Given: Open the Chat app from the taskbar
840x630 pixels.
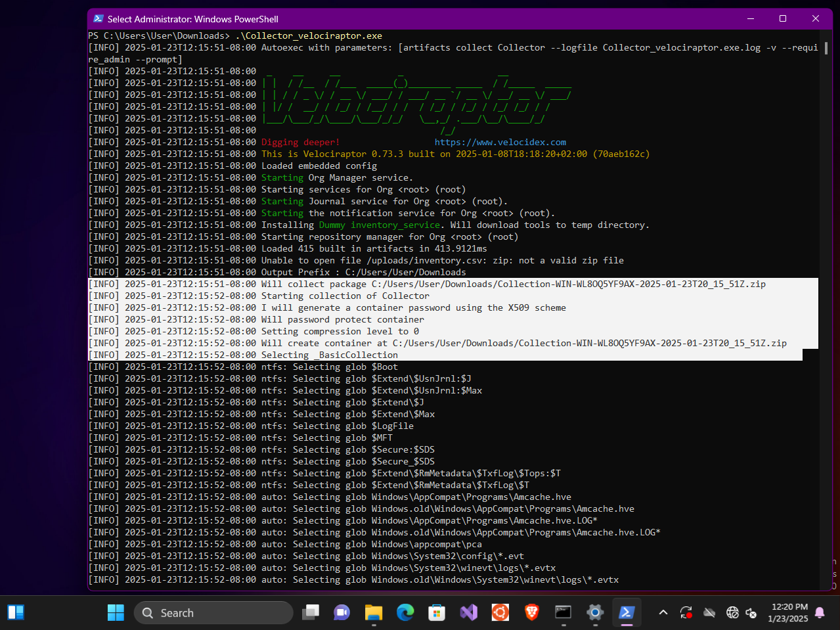Looking at the screenshot, I should pyautogui.click(x=342, y=612).
